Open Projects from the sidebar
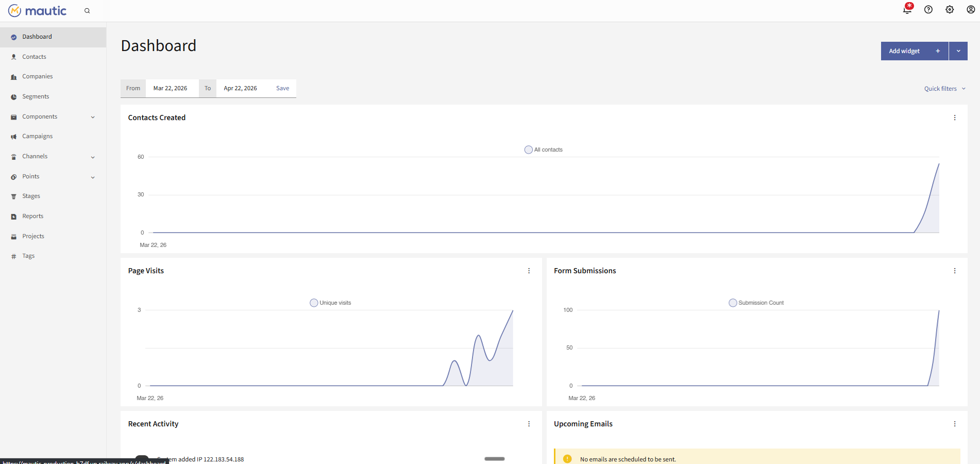The height and width of the screenshot is (464, 980). 33,236
